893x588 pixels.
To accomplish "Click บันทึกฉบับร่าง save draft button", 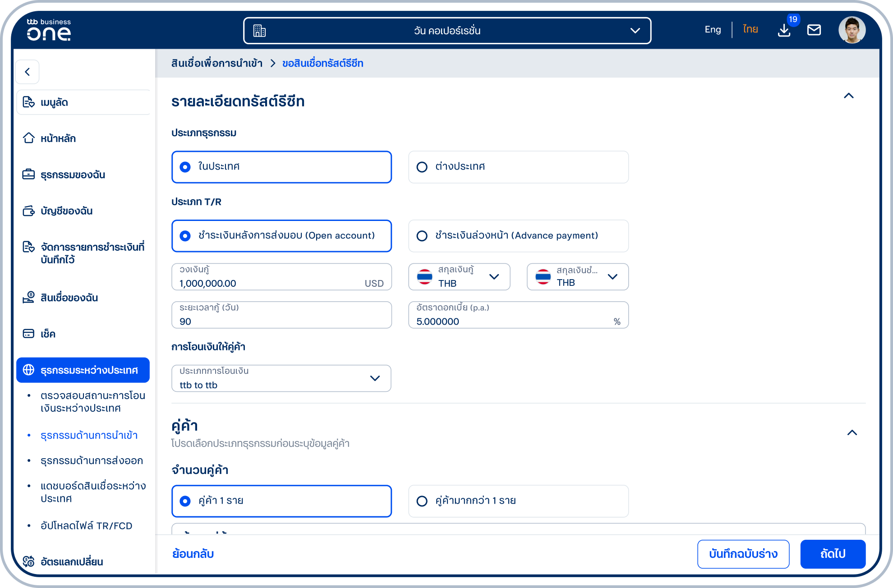I will click(743, 554).
